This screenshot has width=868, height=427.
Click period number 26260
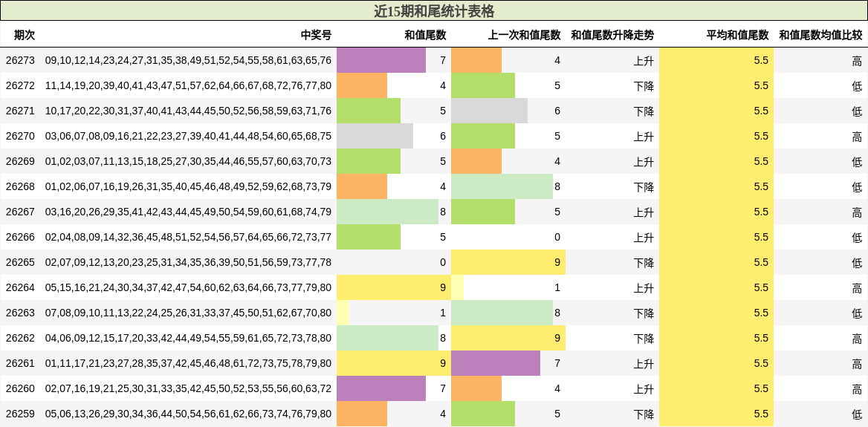pos(21,389)
